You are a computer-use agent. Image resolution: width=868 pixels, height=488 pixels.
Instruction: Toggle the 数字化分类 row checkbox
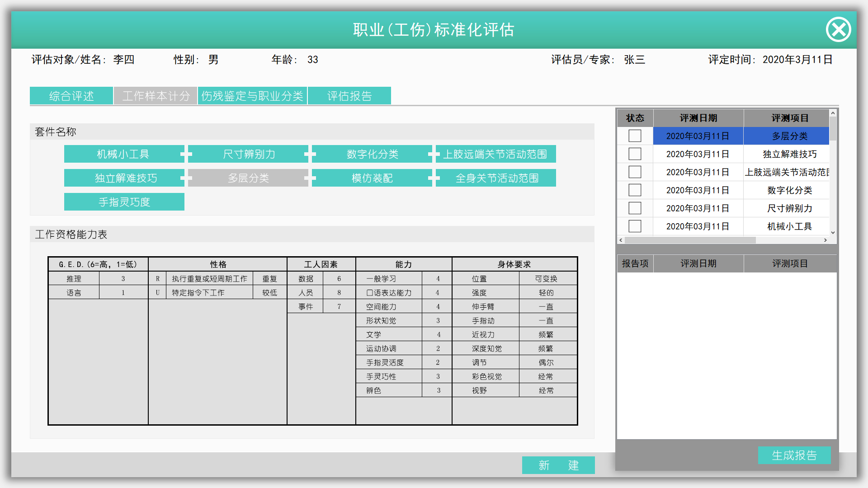point(635,190)
